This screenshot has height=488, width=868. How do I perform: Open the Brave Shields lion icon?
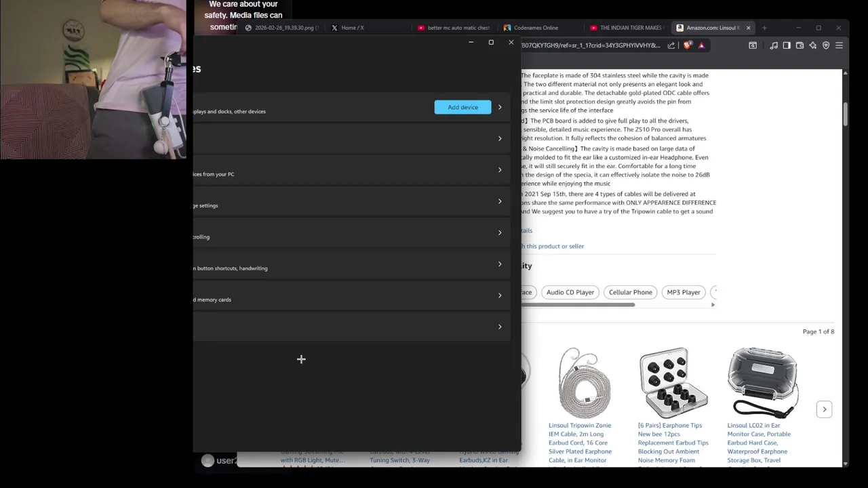click(687, 45)
